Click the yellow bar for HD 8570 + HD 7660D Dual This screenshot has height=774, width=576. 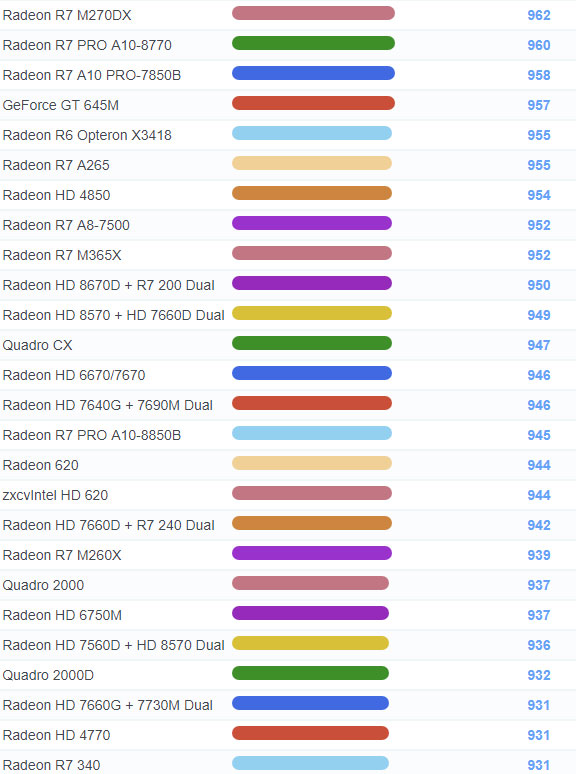coord(312,313)
